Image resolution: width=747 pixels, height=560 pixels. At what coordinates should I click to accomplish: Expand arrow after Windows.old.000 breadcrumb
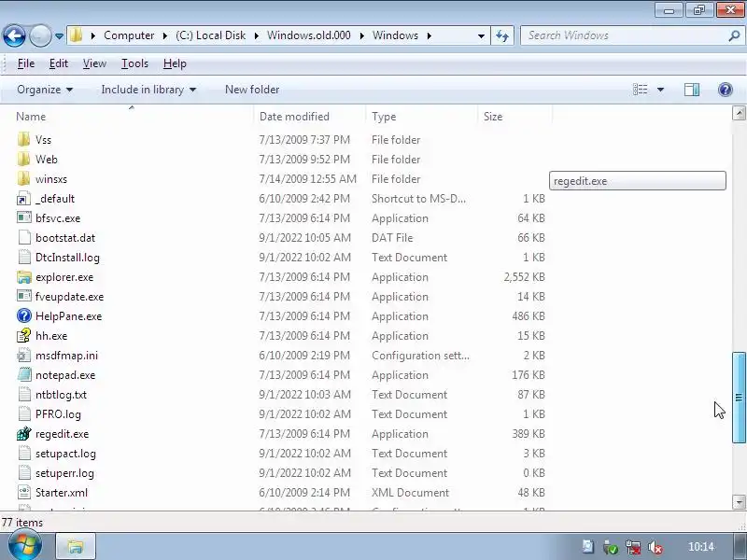pos(361,35)
